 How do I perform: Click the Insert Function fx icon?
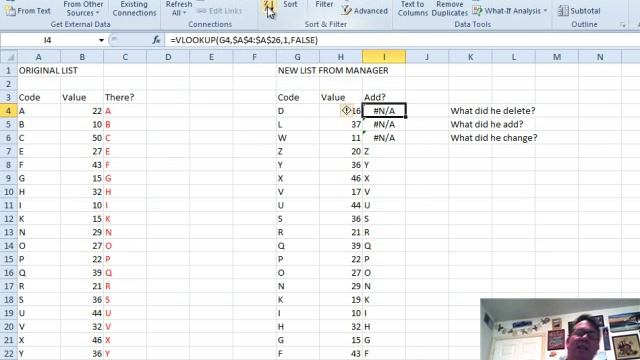pyautogui.click(x=156, y=40)
